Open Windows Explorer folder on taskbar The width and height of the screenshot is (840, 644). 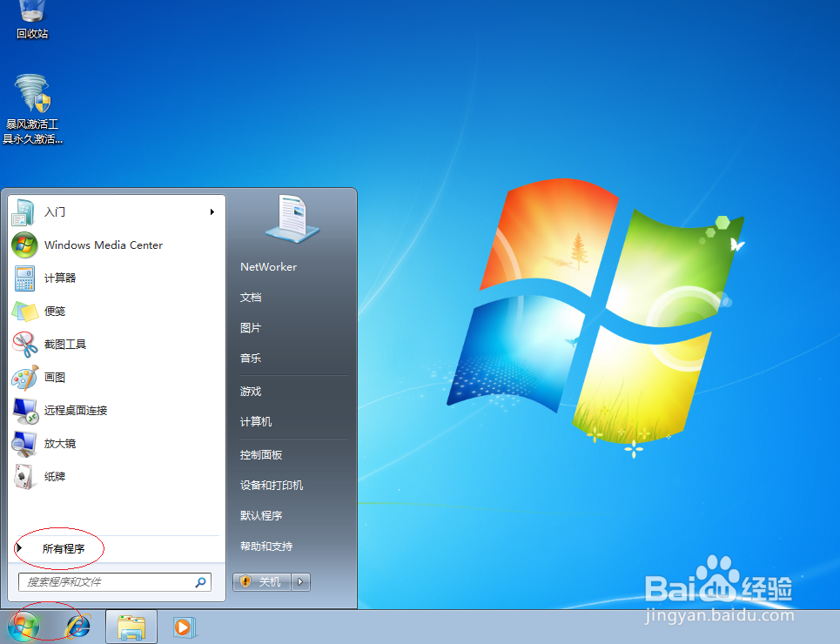pyautogui.click(x=131, y=627)
